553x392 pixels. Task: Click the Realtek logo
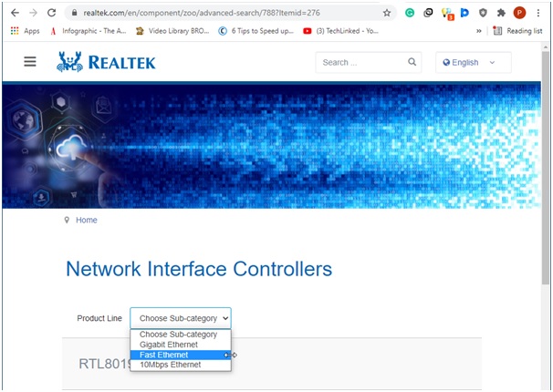[106, 62]
